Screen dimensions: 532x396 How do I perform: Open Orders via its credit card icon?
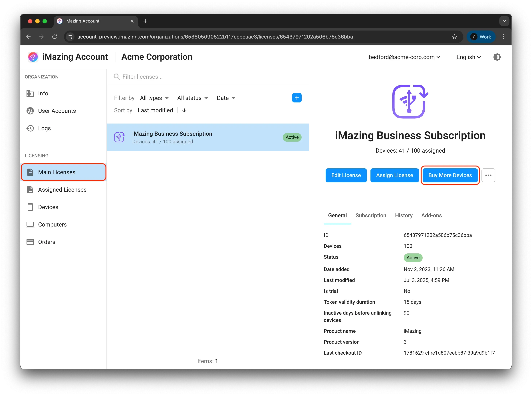[30, 242]
